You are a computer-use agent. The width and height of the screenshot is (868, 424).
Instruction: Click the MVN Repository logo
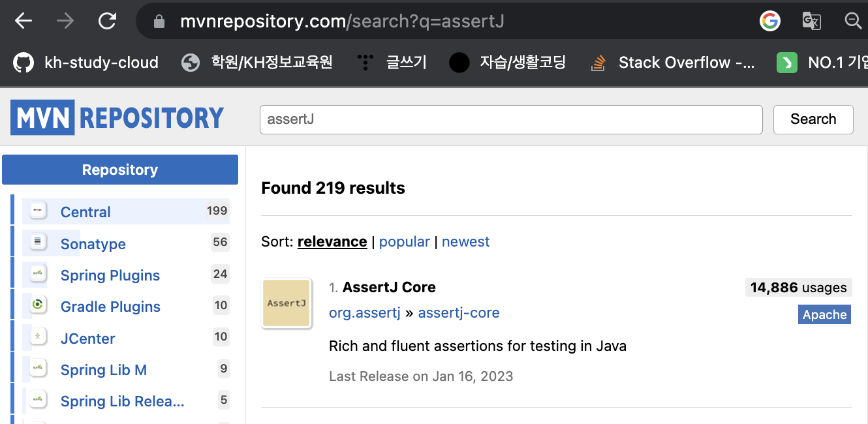click(x=117, y=117)
